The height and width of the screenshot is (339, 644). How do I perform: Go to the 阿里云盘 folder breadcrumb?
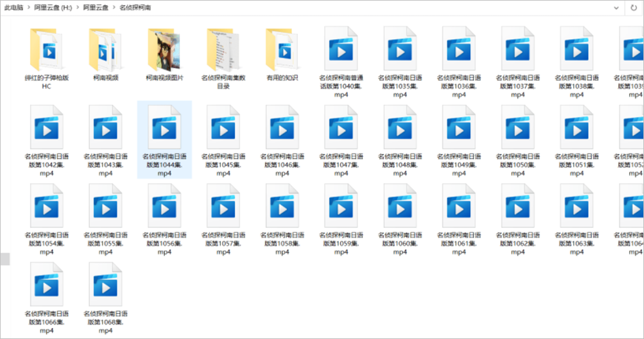95,7
